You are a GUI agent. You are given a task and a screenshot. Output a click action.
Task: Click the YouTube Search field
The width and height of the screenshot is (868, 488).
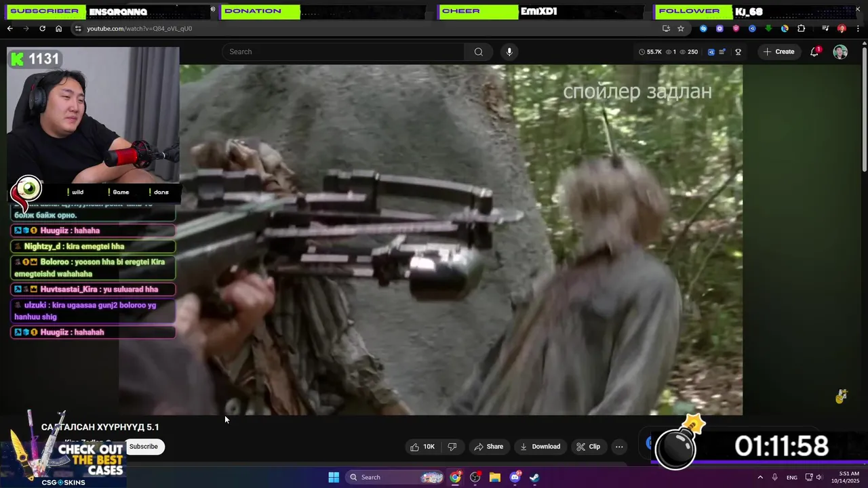click(343, 52)
